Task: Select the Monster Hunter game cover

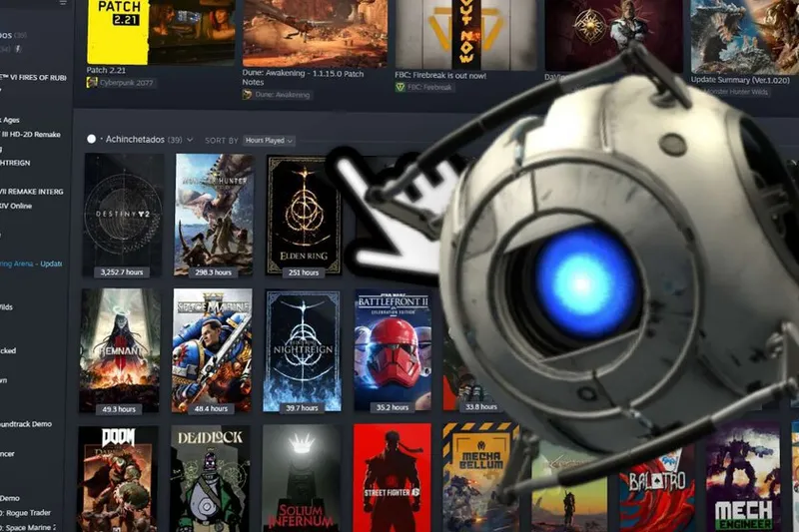Action: click(x=214, y=215)
